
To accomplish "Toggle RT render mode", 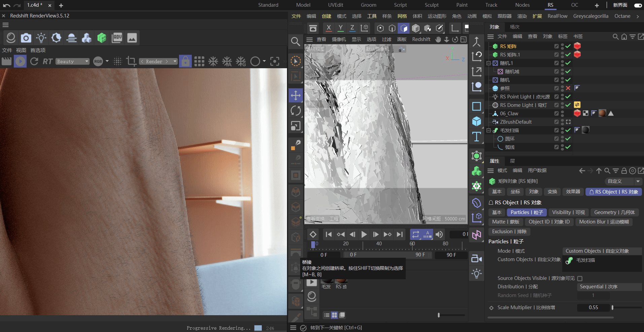I will [47, 61].
